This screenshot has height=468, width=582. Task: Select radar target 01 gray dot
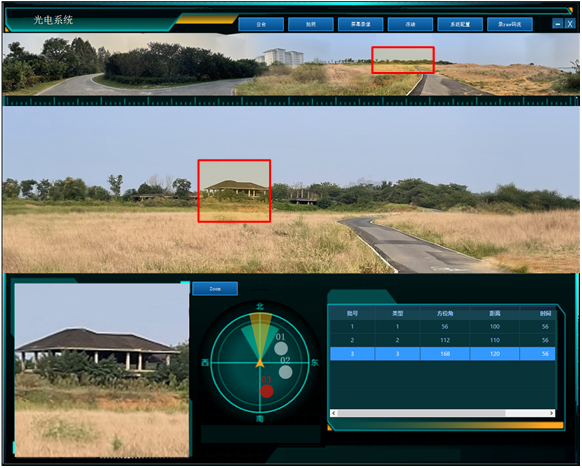point(281,348)
